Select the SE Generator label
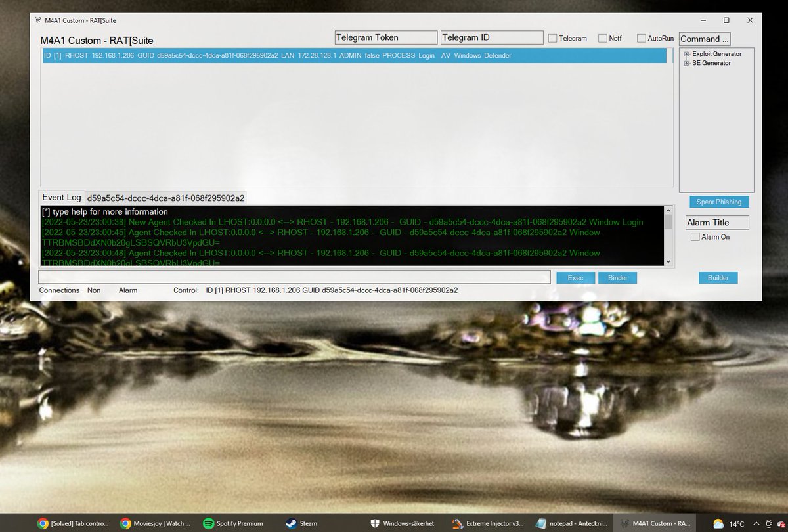 point(711,63)
